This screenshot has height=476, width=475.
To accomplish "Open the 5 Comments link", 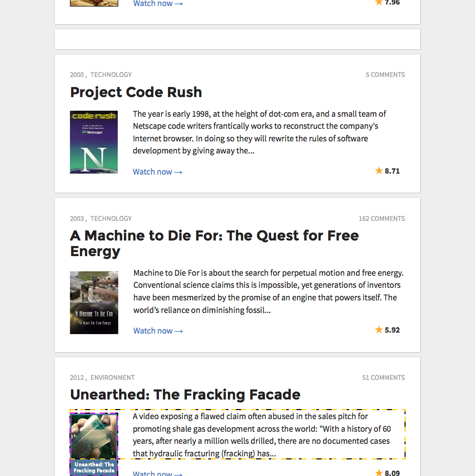I will point(385,74).
